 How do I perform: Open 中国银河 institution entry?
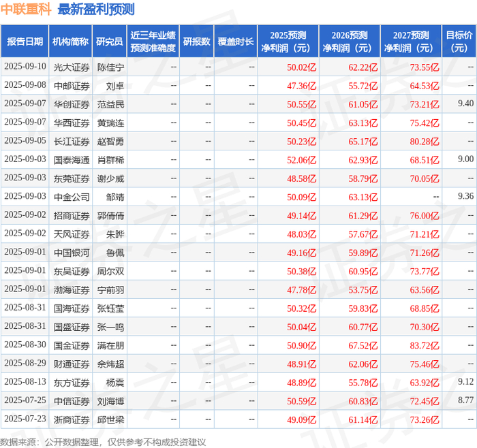[x=72, y=253]
